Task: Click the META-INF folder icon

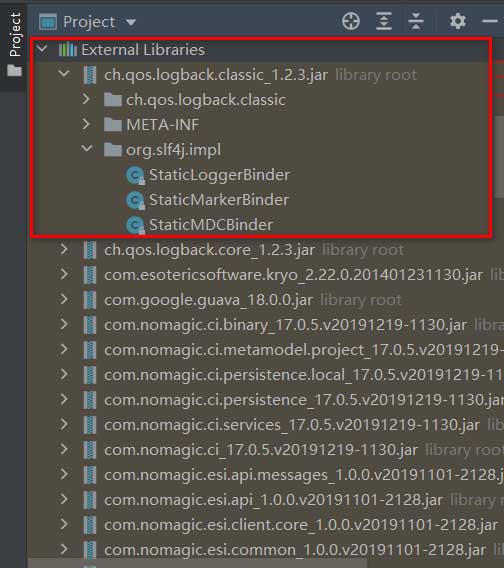Action: 113,125
